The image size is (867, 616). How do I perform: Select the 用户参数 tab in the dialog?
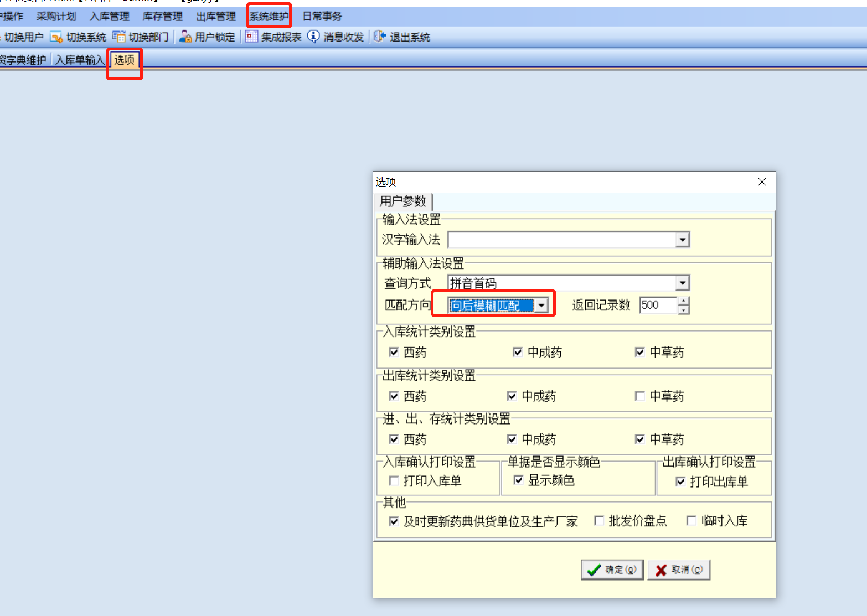[402, 201]
